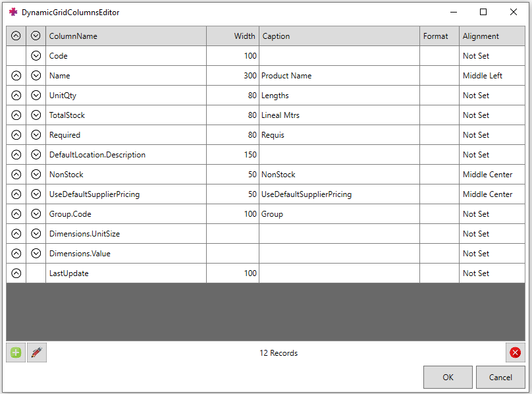Select the LastUpdate name cell

[x=126, y=273]
